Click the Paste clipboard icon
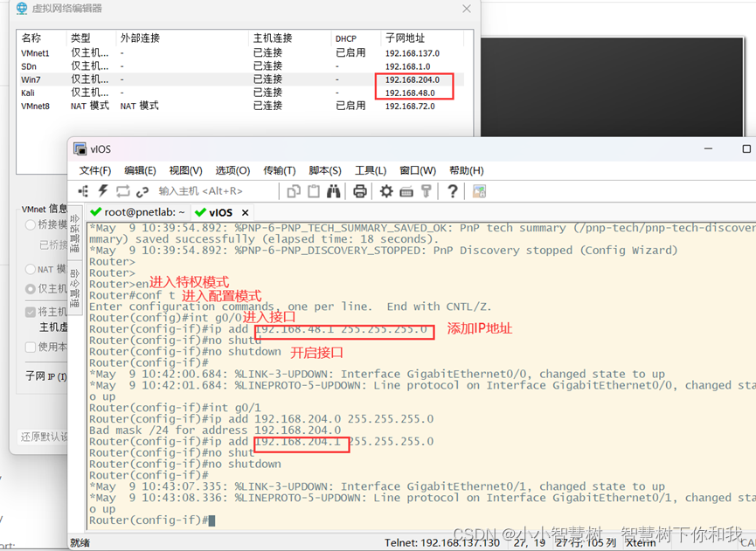 [314, 191]
